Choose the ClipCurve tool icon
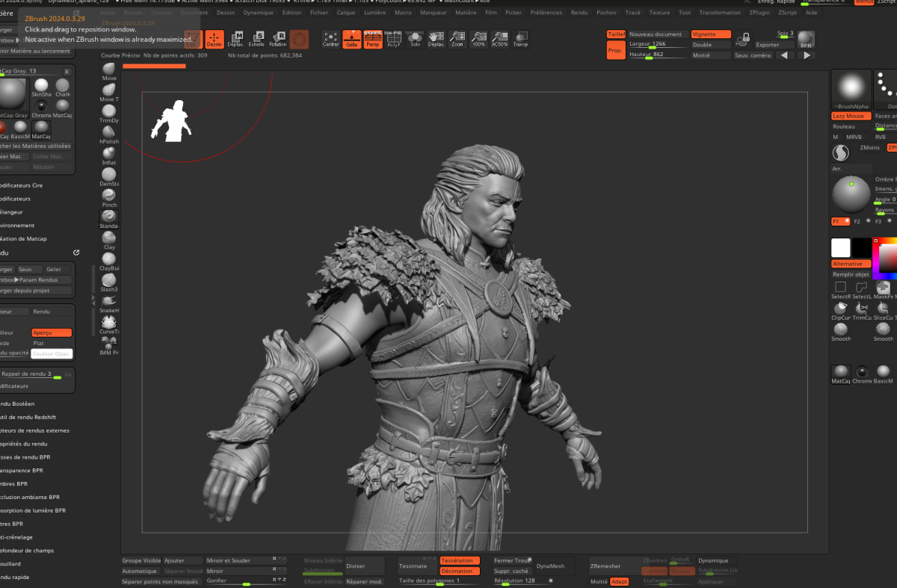Screen dimensions: 897x588 841,311
